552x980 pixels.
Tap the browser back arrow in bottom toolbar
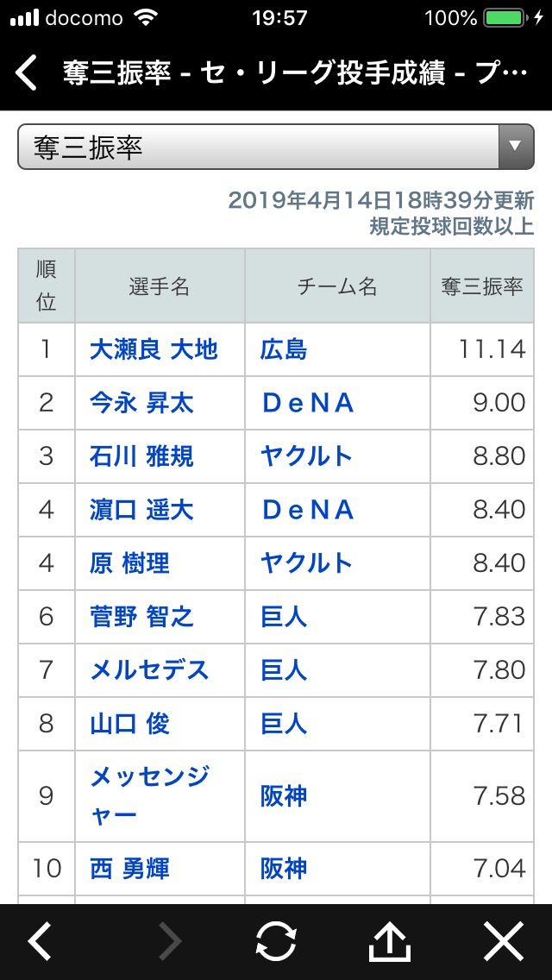pos(40,941)
